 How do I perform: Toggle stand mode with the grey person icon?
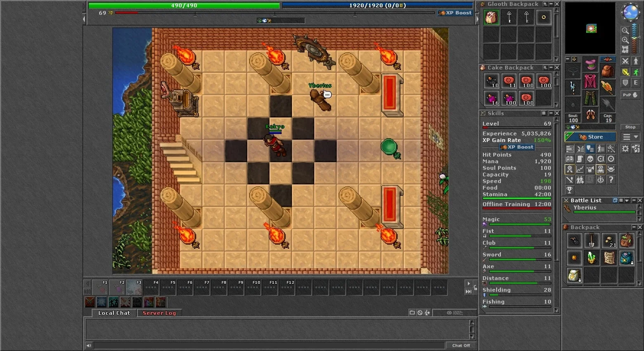coord(636,61)
